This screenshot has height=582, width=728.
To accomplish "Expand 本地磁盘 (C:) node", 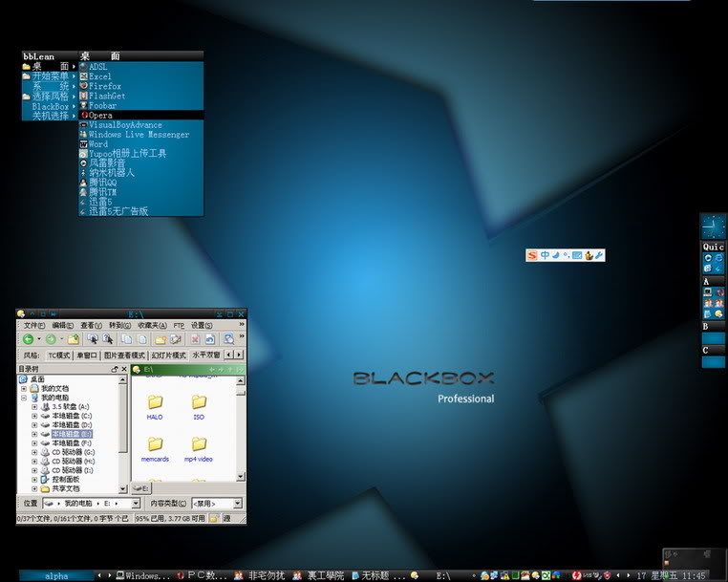I will 34,416.
